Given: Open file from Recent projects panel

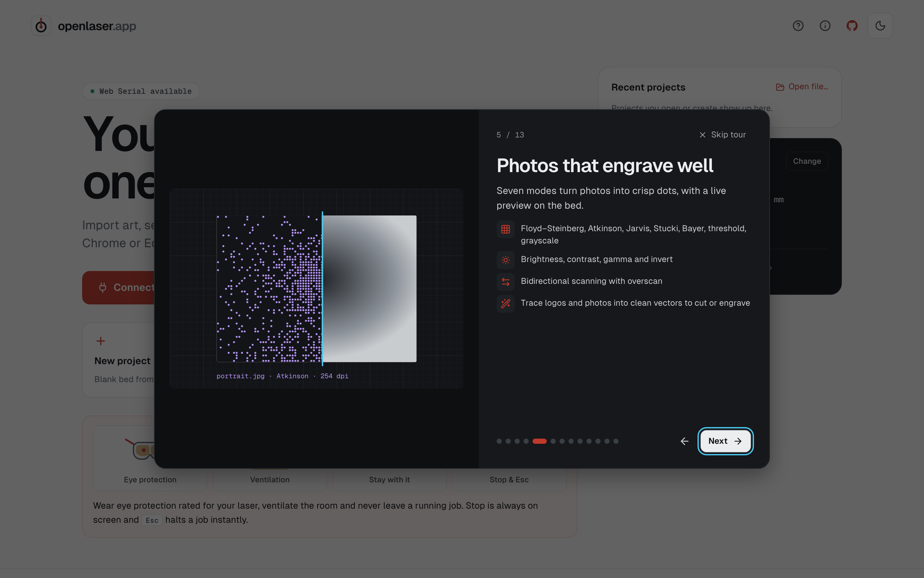Looking at the screenshot, I should 802,87.
